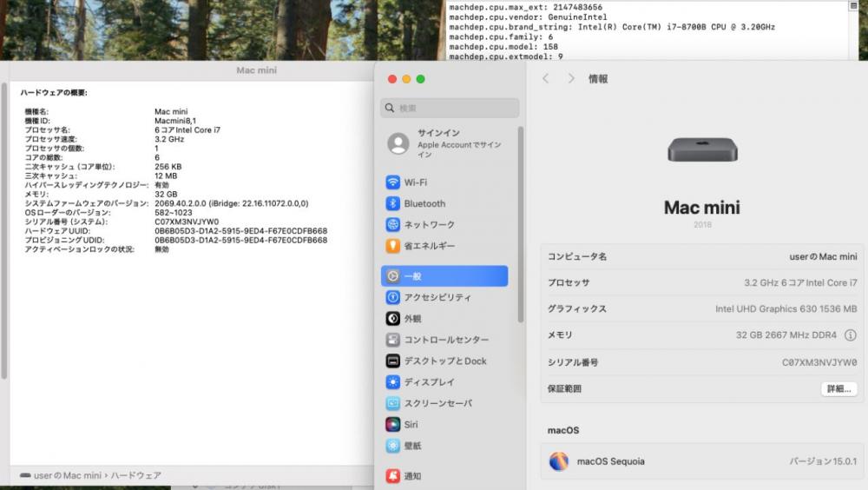Click the Apple Account avatar icon
Viewport: 868px width, 490px height.
click(398, 143)
